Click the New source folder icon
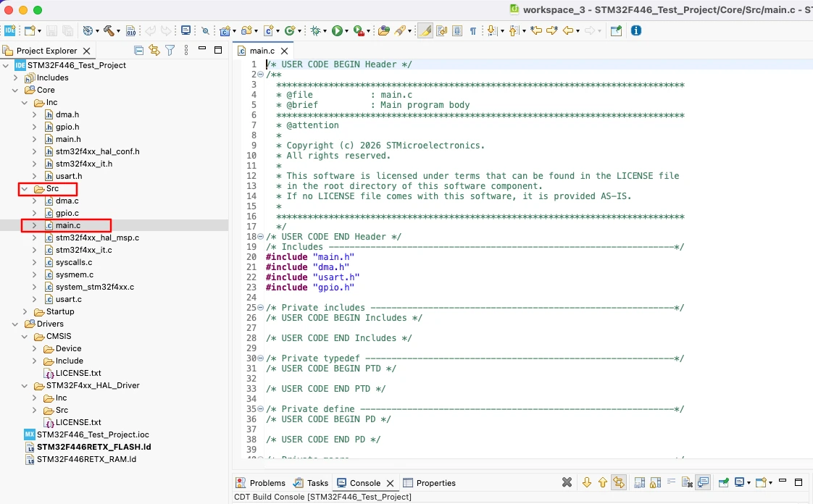This screenshot has width=813, height=504. pyautogui.click(x=247, y=31)
